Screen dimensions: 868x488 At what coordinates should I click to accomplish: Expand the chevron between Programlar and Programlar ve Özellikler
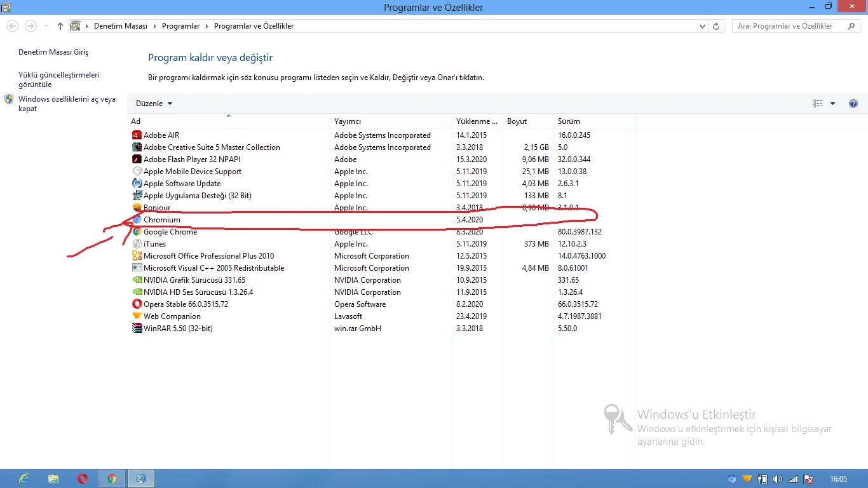tap(206, 26)
